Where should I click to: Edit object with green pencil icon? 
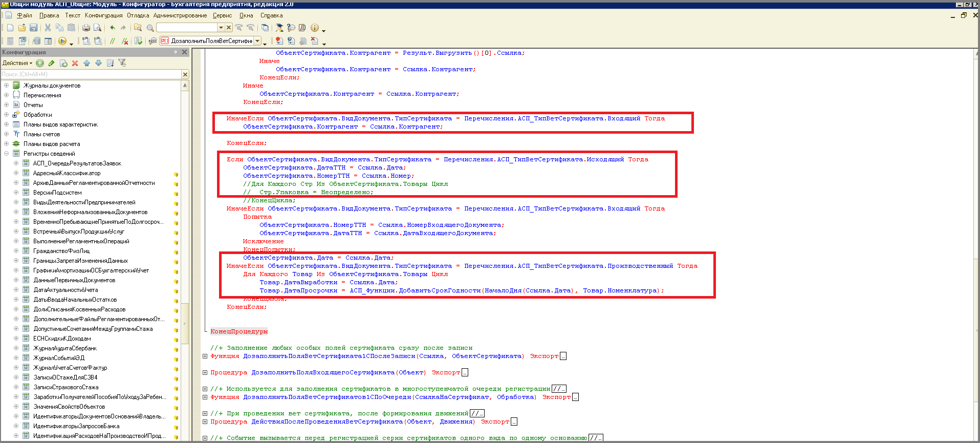point(51,63)
